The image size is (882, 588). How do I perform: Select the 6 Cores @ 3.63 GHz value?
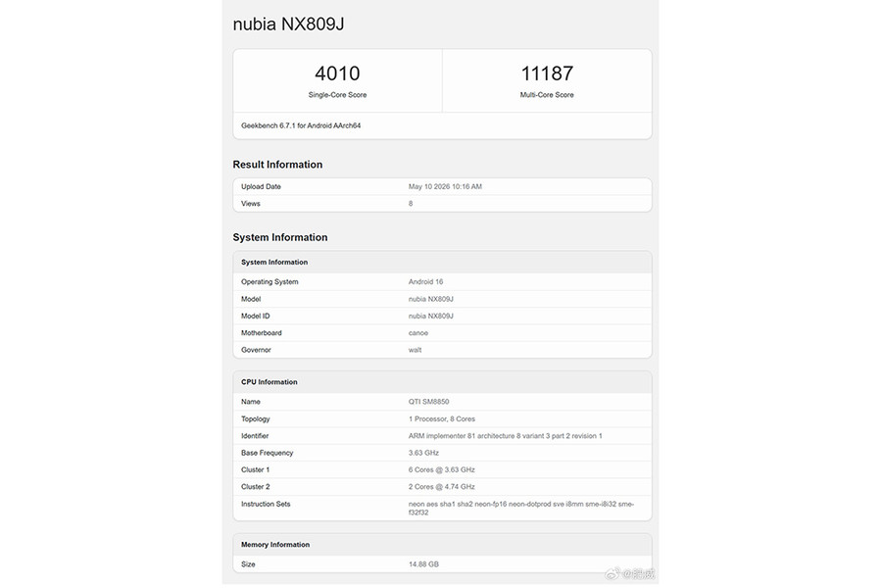442,469
